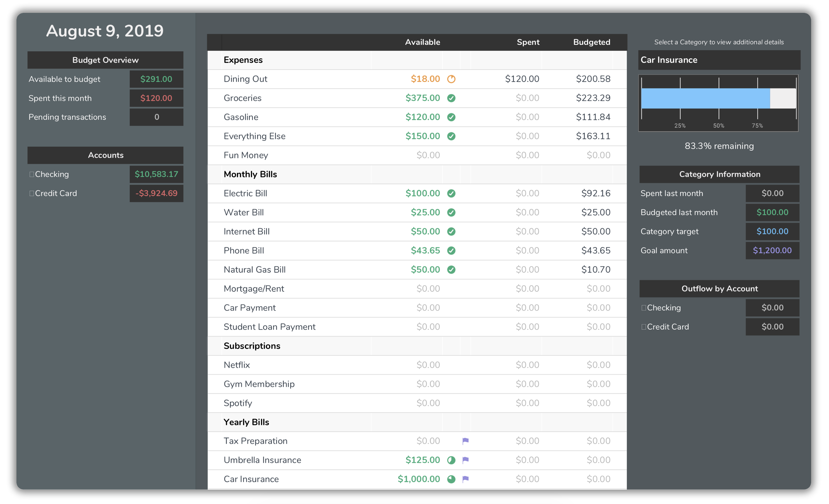
Task: Click the Available column header
Action: point(422,42)
